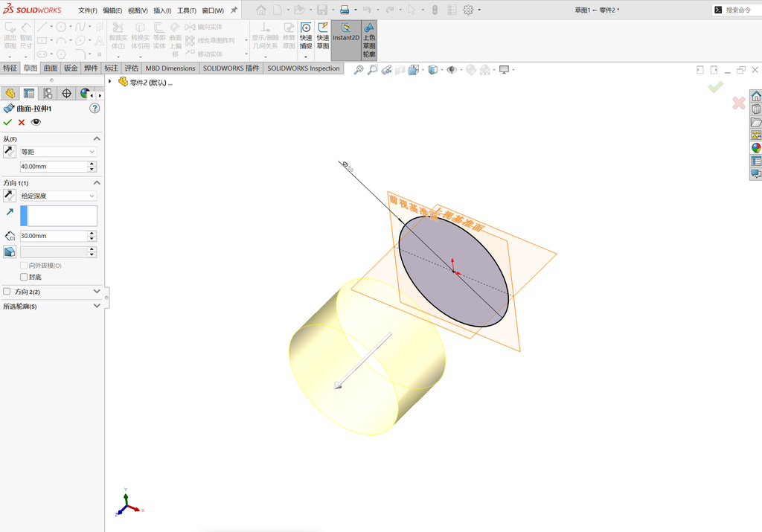762x532 pixels.
Task: Click the SOLIDWORKS Inspection tab
Action: pyautogui.click(x=304, y=68)
